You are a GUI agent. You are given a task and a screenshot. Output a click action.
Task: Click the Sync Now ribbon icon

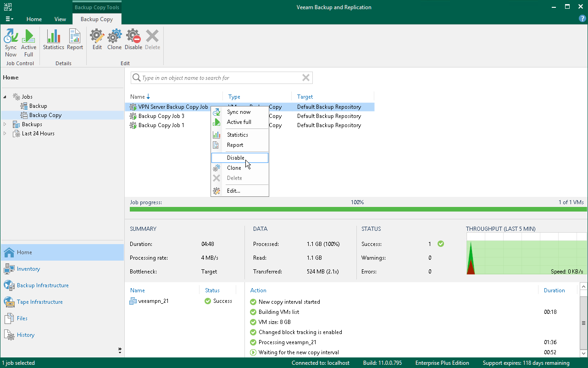(x=11, y=43)
